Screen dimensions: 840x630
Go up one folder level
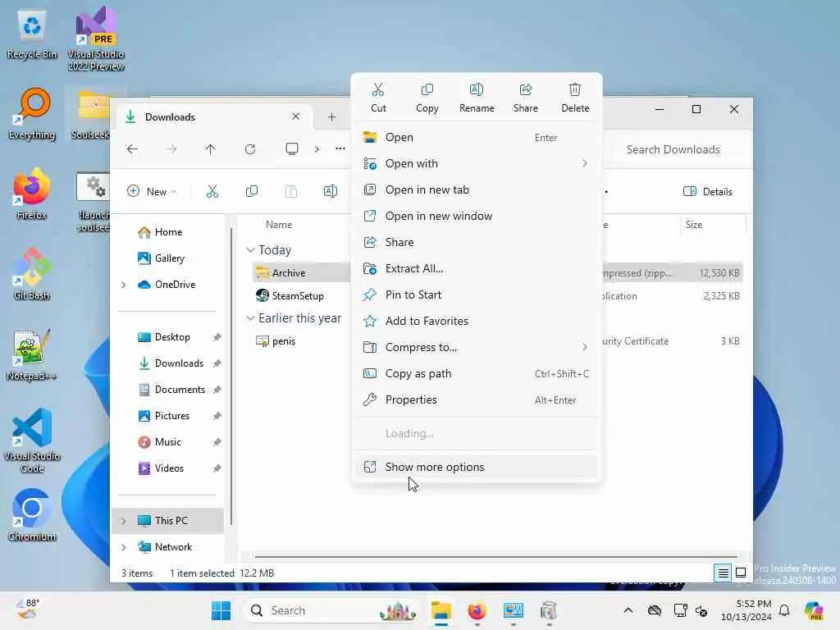tap(210, 149)
